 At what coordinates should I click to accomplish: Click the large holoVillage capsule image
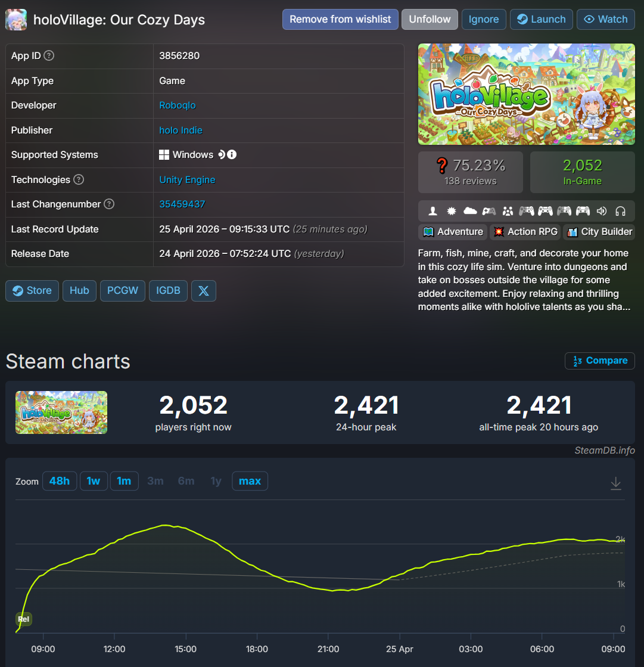(526, 94)
